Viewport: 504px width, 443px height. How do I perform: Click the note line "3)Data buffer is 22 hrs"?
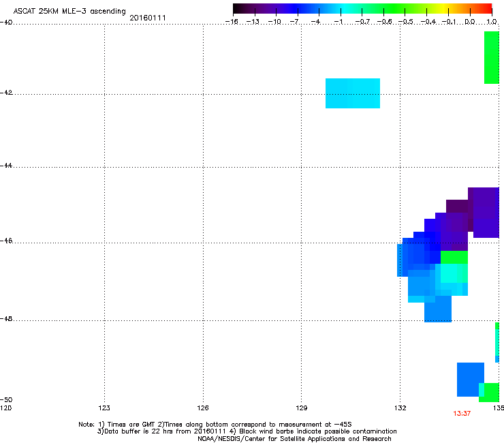[247, 431]
